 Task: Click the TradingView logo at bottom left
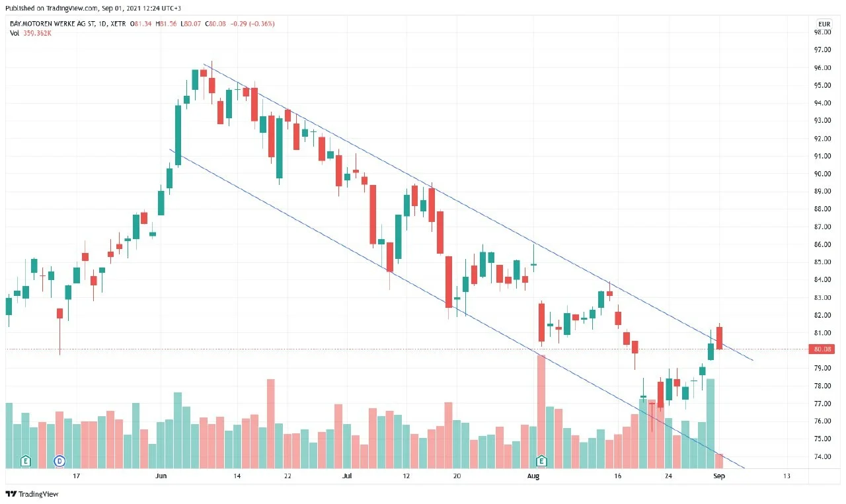(32, 493)
